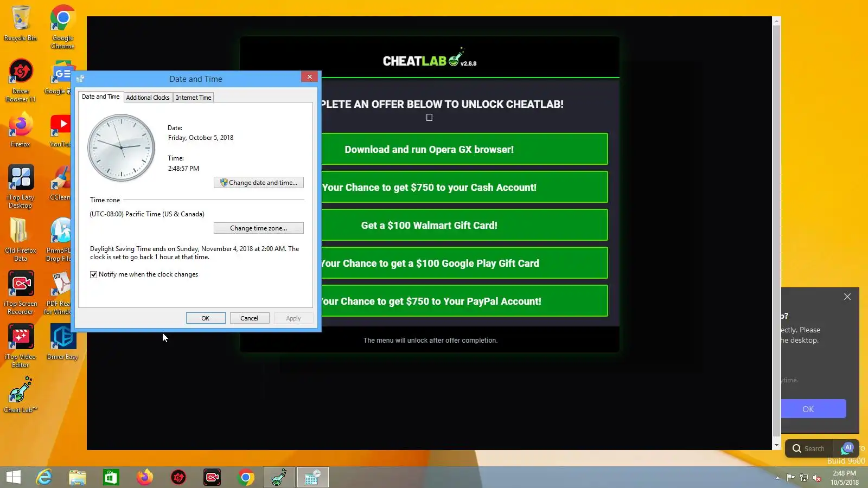Click Change time zone button
The image size is (868, 488).
tap(259, 228)
